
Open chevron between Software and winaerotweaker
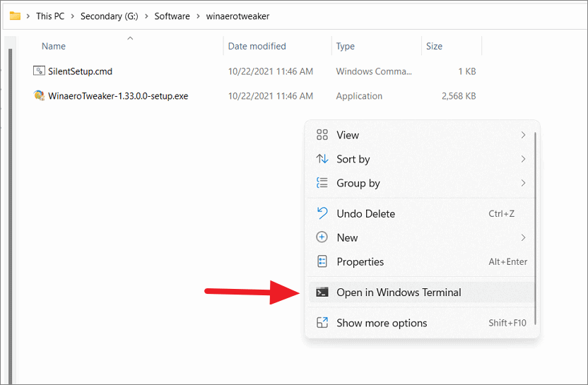tap(198, 16)
